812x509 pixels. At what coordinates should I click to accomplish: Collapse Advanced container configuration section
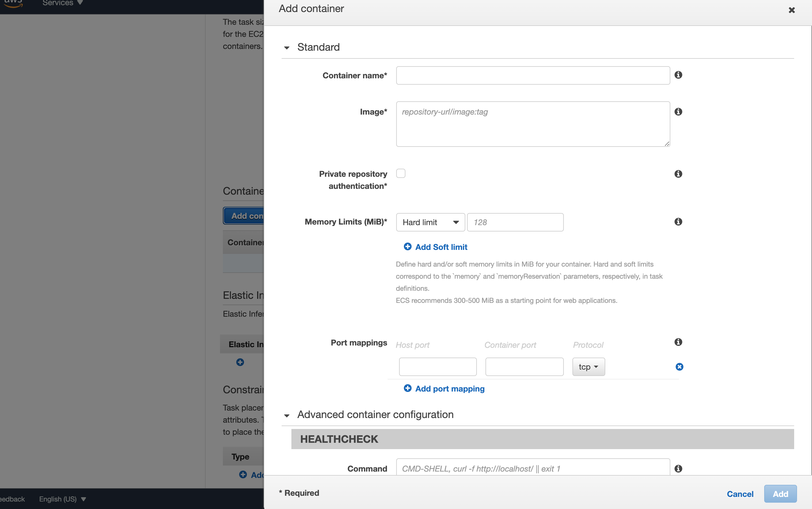tap(287, 415)
